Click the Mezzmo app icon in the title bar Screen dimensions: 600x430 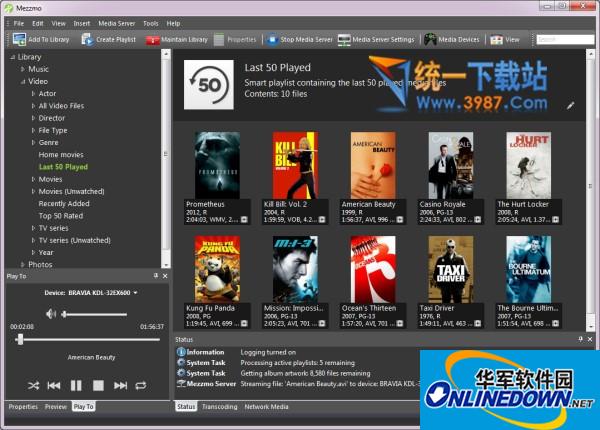(x=9, y=8)
